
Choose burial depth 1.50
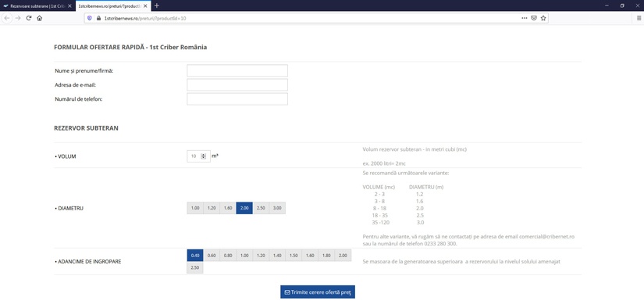tap(294, 256)
